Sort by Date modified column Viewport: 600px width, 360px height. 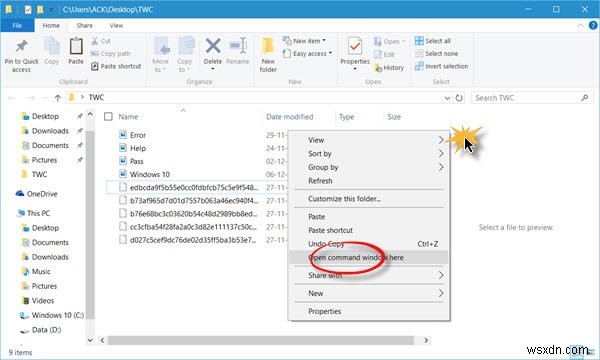(x=290, y=117)
